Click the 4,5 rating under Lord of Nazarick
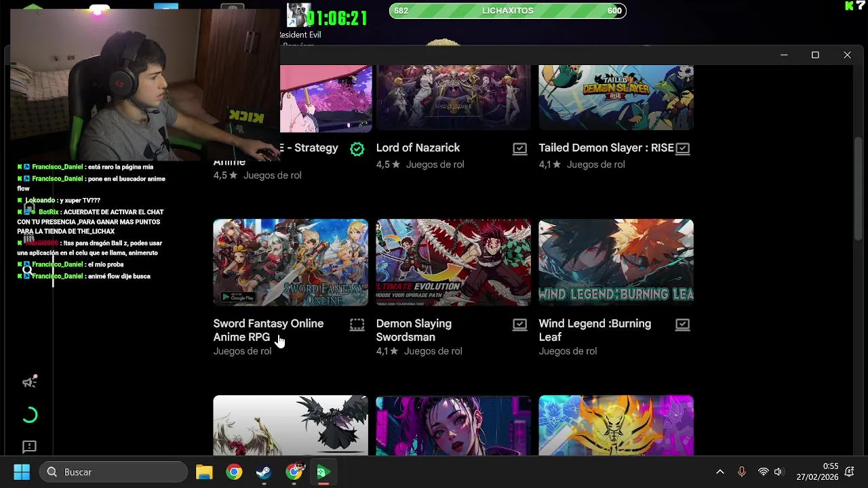Viewport: 868px width, 488px height. pyautogui.click(x=387, y=164)
